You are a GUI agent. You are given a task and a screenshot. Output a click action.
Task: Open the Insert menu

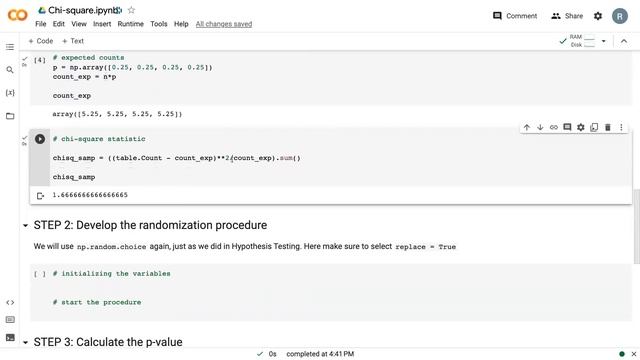point(102,24)
